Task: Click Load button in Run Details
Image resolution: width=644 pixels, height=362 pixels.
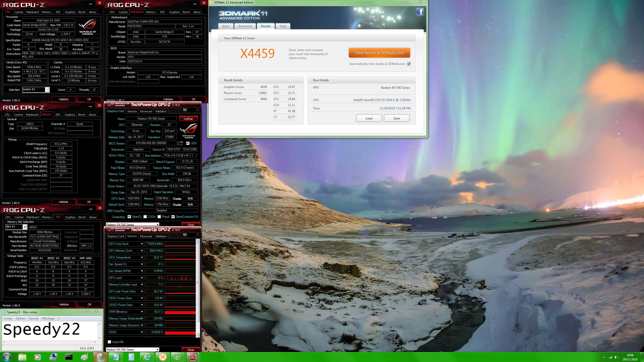Action: click(369, 118)
